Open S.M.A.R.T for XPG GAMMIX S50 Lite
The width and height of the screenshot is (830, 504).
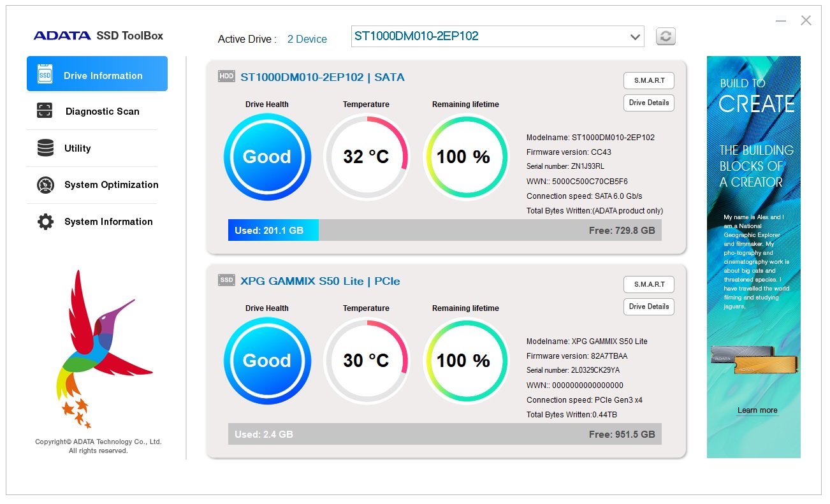[648, 284]
